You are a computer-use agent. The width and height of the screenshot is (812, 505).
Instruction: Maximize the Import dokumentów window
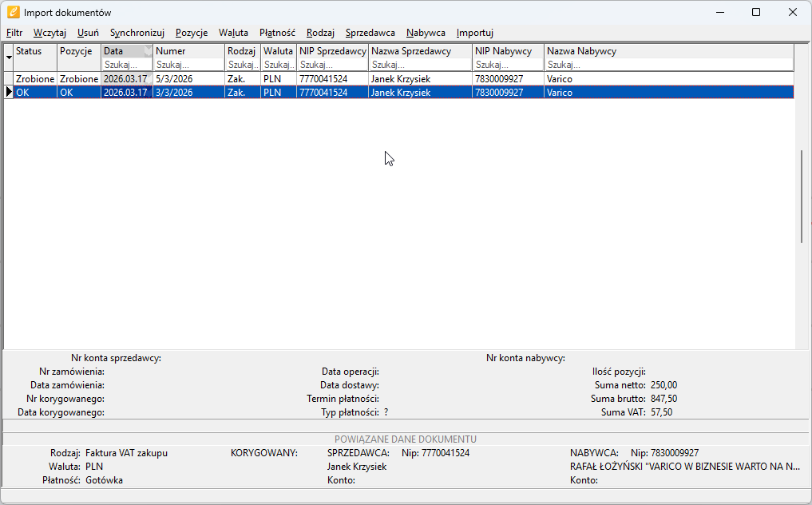click(756, 12)
